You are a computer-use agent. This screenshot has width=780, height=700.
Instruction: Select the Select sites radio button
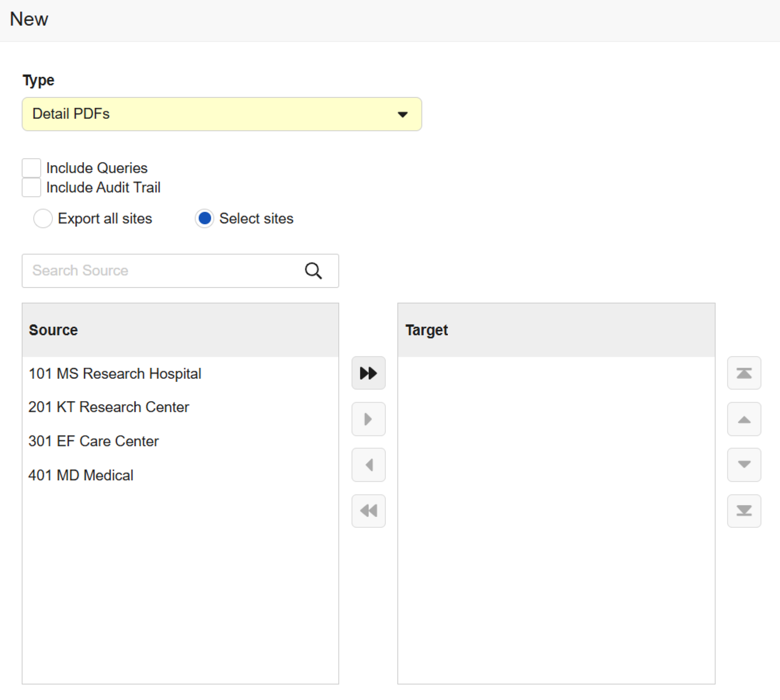coord(205,218)
